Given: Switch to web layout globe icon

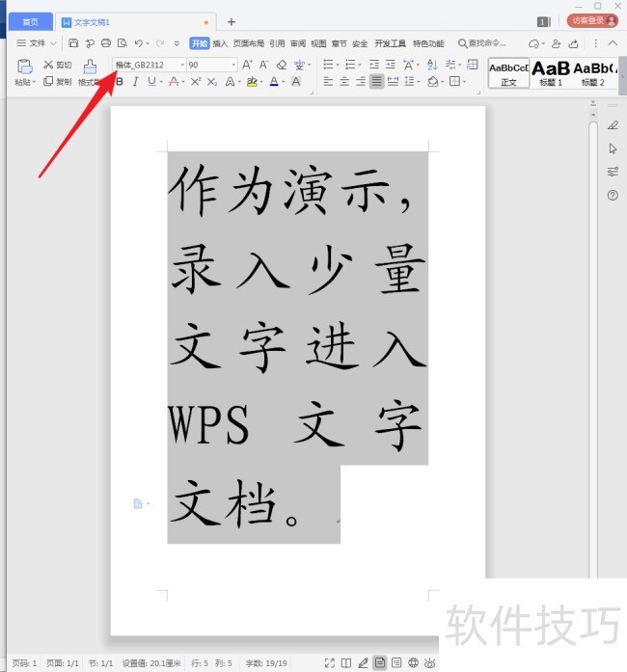Looking at the screenshot, I should click(x=413, y=663).
